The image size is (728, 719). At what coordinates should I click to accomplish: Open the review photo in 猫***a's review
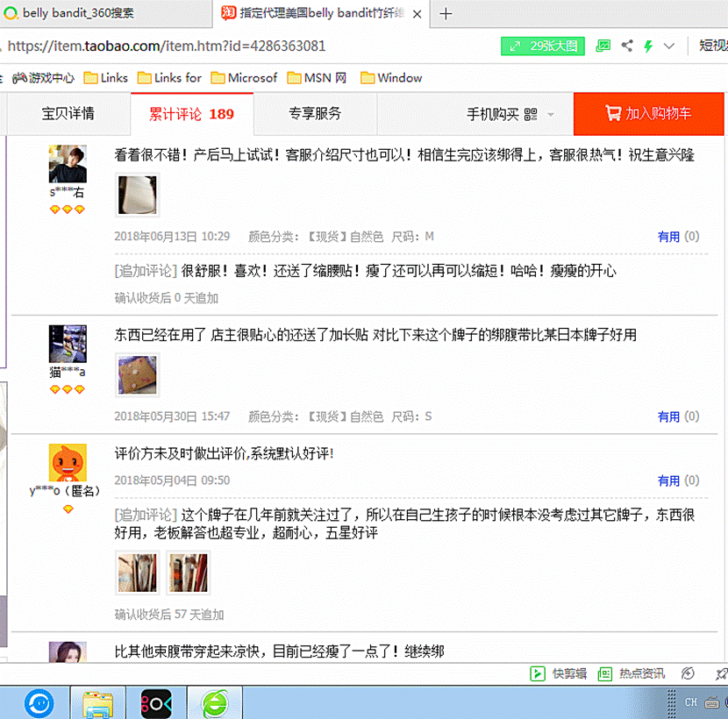(137, 374)
